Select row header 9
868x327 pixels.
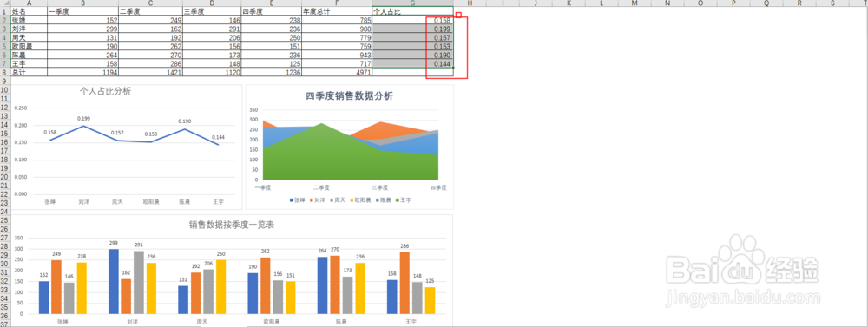5,82
